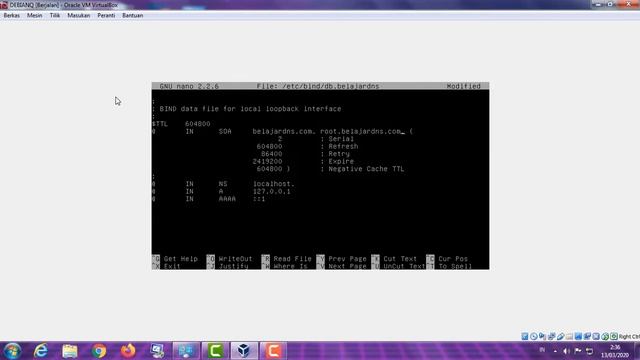640x360 pixels.
Task: Click the nano title 'GNU nano 2.2.6'
Action: [189, 86]
